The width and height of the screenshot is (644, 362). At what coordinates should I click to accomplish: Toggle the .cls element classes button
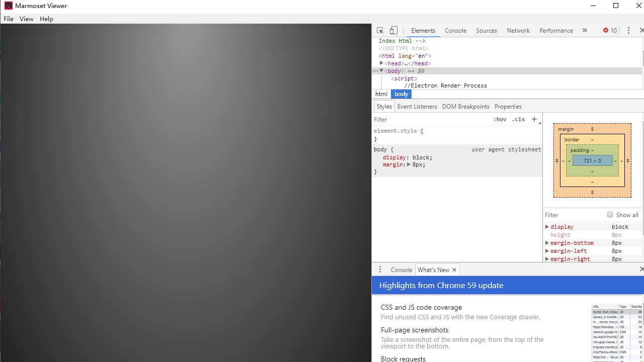pos(518,119)
